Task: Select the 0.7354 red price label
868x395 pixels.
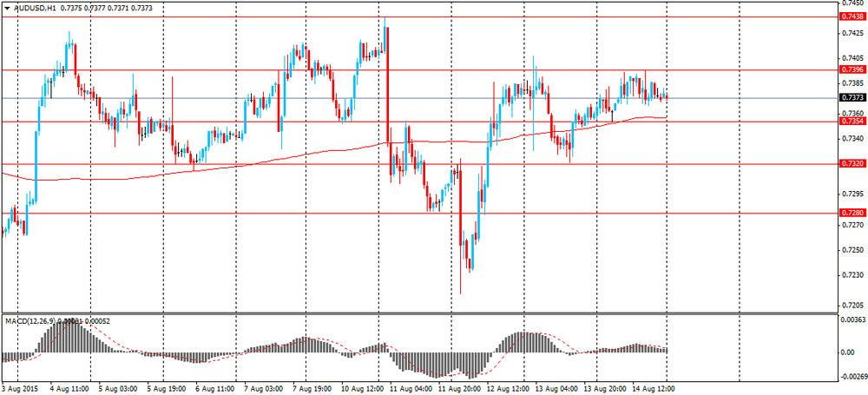Action: coord(849,121)
